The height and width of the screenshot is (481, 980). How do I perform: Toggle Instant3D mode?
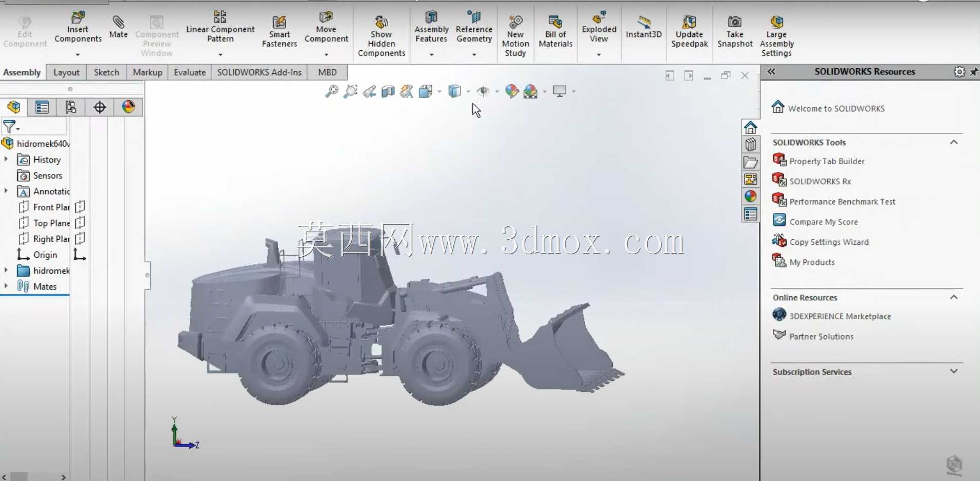pyautogui.click(x=644, y=27)
